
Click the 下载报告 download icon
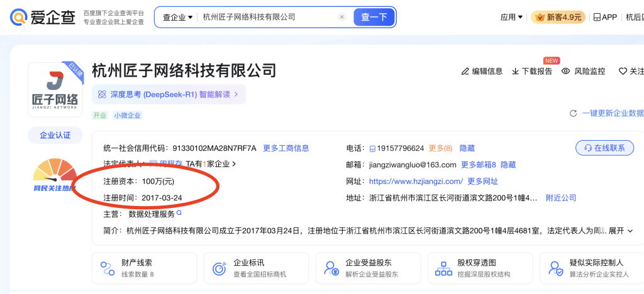tap(516, 71)
